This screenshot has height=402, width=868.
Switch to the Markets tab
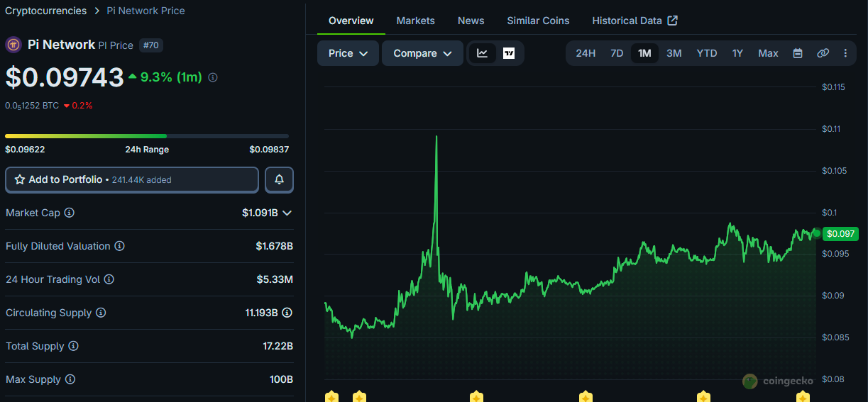click(x=416, y=21)
